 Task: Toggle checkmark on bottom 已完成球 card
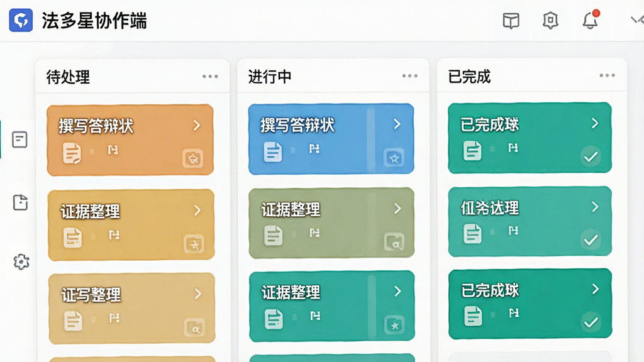click(x=591, y=322)
